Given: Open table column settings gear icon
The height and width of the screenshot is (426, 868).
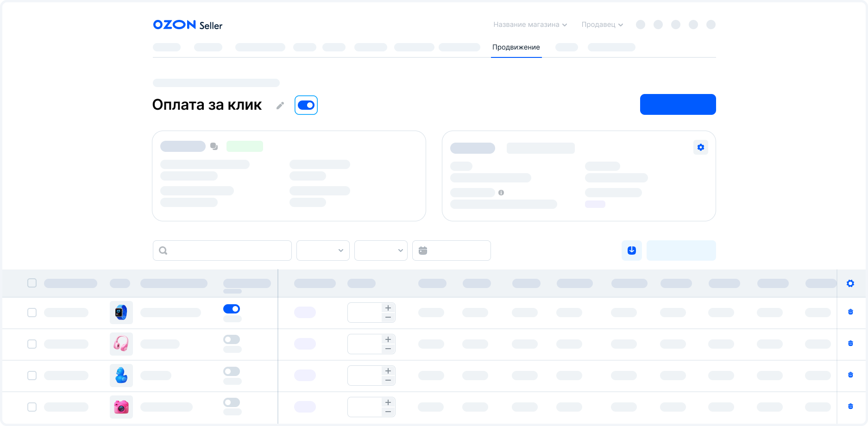Looking at the screenshot, I should click(850, 283).
